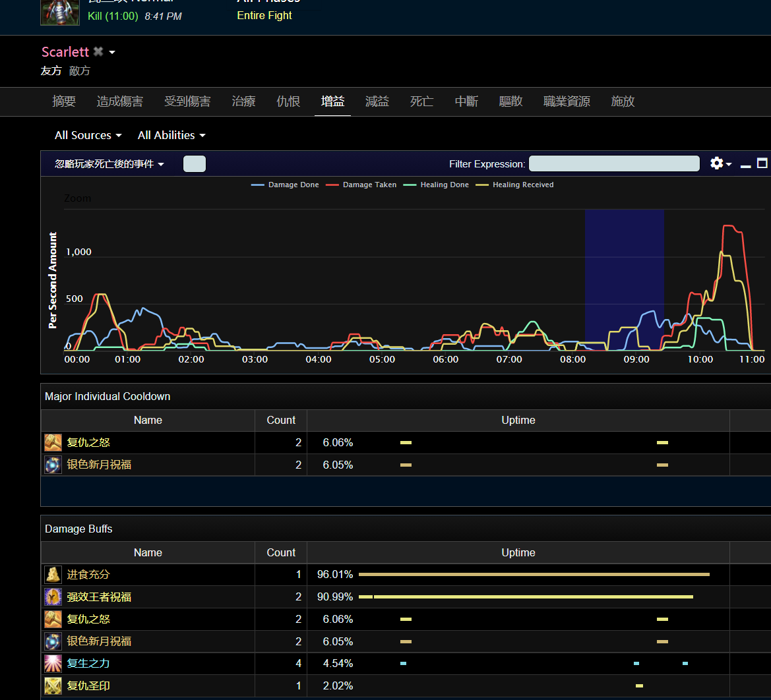The image size is (771, 700).
Task: Click the Scarlett player name
Action: click(65, 51)
